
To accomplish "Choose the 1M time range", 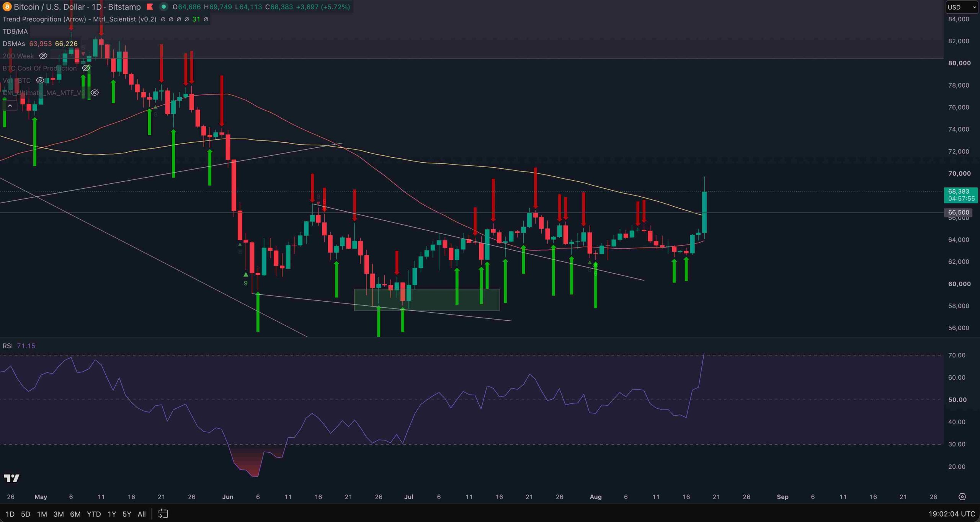I will coord(42,514).
